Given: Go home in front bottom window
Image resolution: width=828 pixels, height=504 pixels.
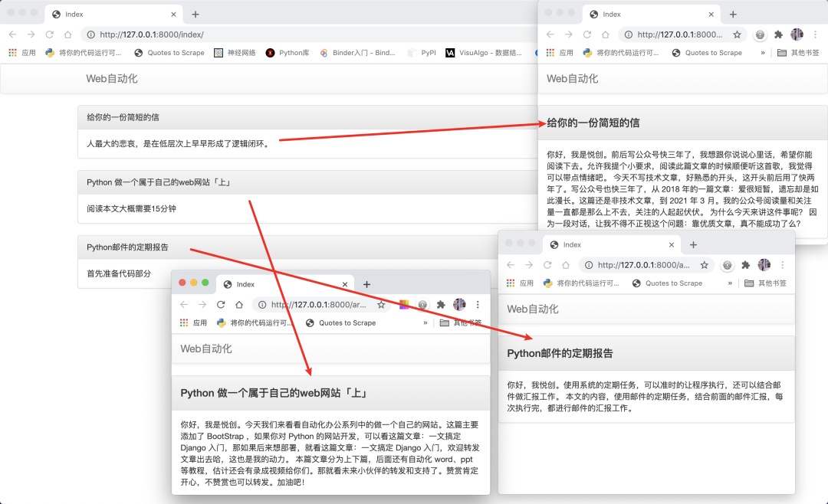Looking at the screenshot, I should (239, 305).
